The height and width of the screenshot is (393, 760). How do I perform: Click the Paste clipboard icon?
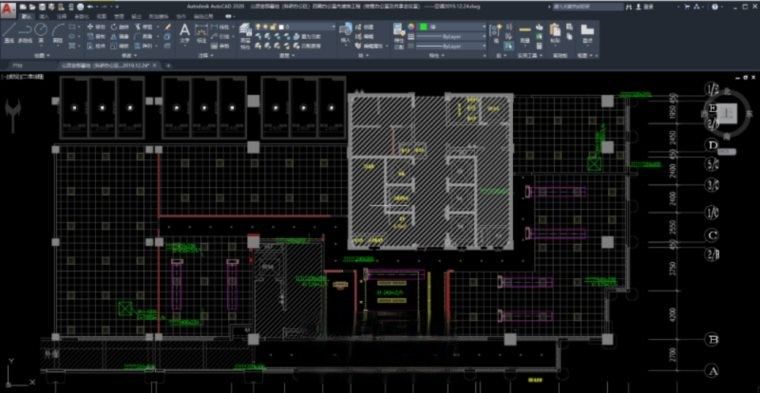pos(554,33)
